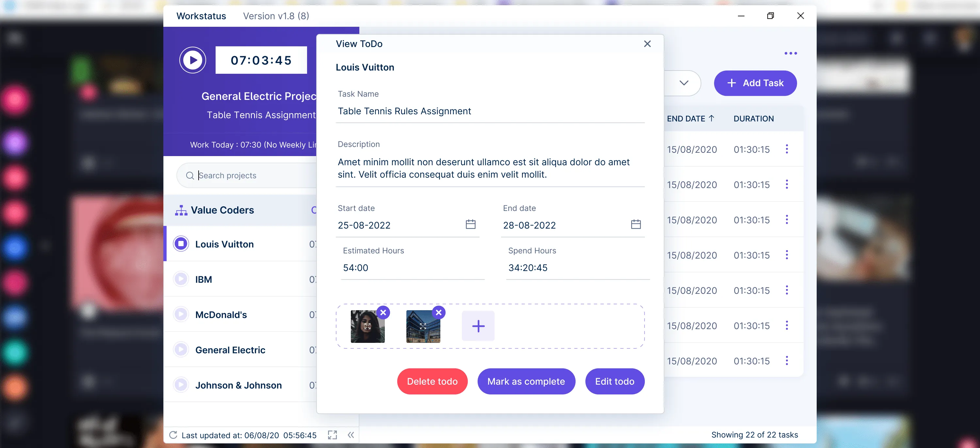
Task: Click the collapse sidebar icon at bottom
Action: (351, 434)
